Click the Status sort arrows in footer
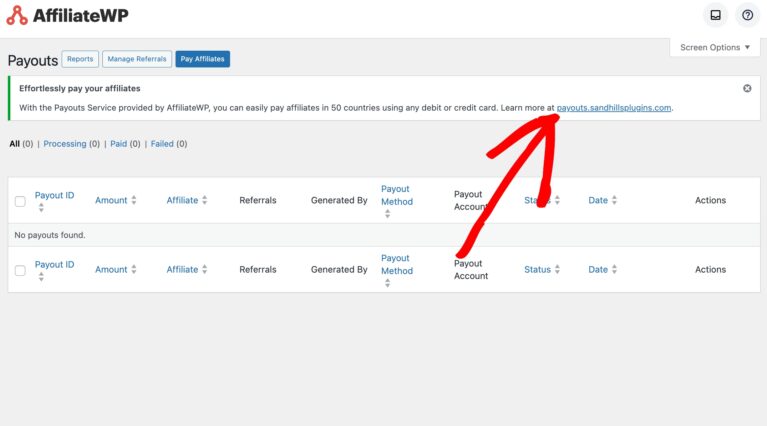 point(557,269)
